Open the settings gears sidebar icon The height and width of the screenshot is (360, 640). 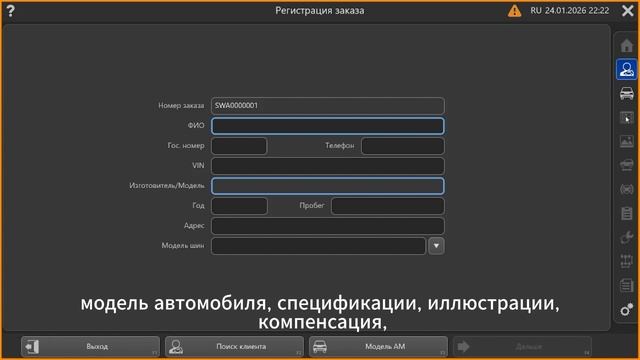coord(627,309)
